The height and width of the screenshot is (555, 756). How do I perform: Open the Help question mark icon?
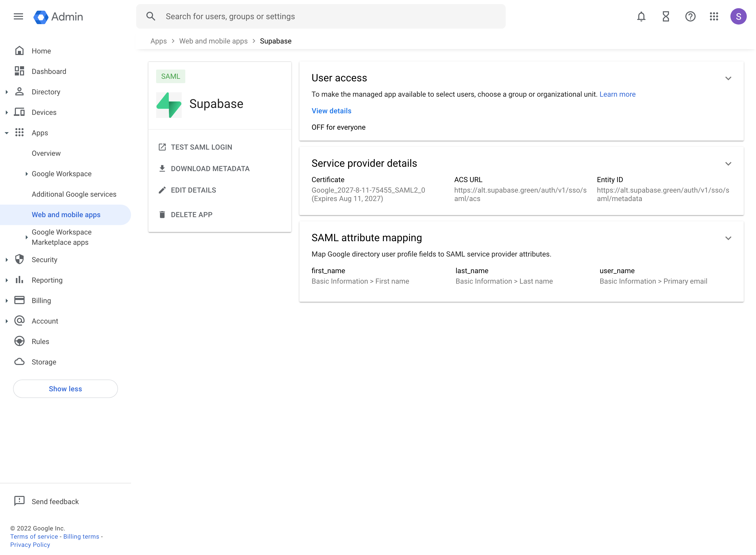tap(690, 16)
